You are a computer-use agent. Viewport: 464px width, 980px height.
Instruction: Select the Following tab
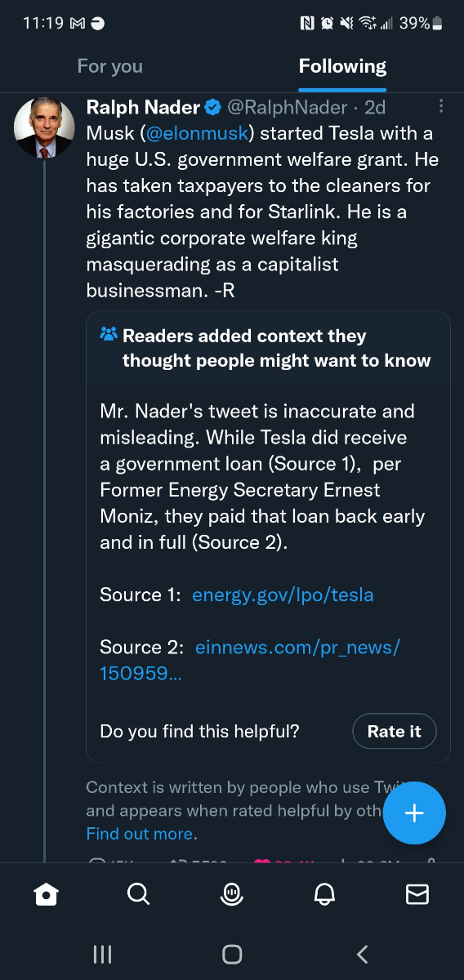point(342,66)
